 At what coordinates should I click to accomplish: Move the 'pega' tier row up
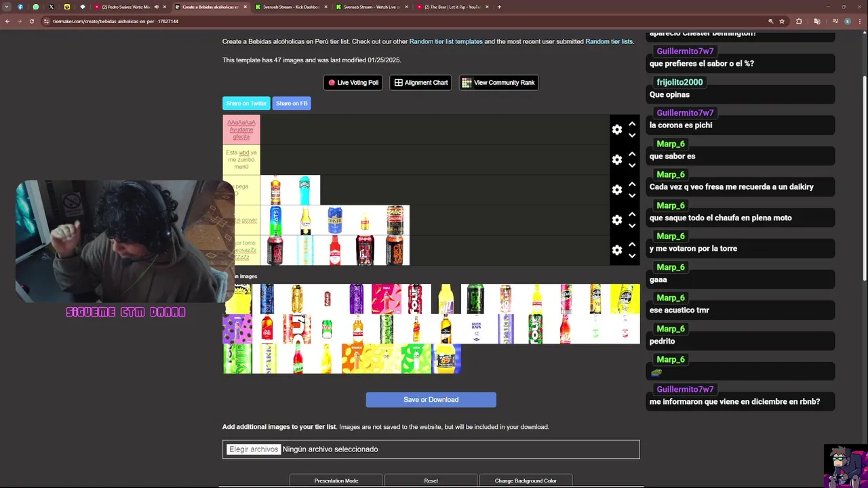coord(632,184)
